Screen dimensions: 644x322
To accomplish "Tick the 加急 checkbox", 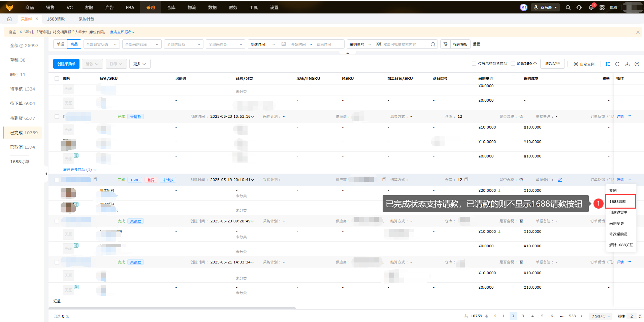I will click(513, 64).
